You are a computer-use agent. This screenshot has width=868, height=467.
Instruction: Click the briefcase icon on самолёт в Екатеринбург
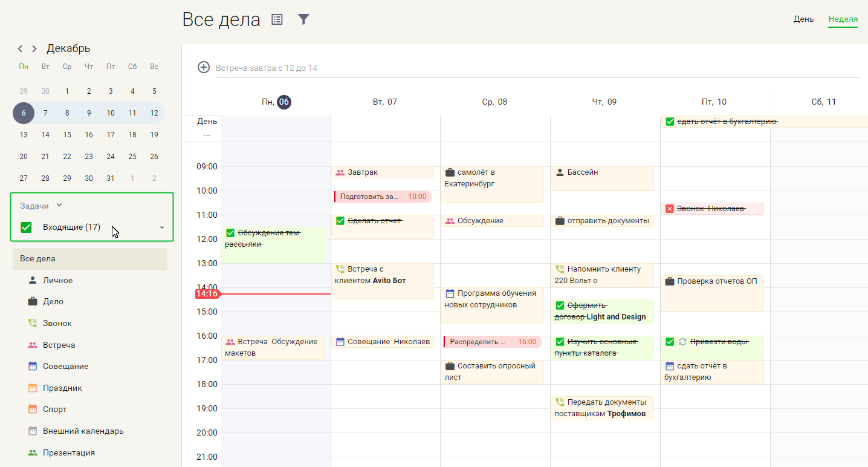pos(450,172)
